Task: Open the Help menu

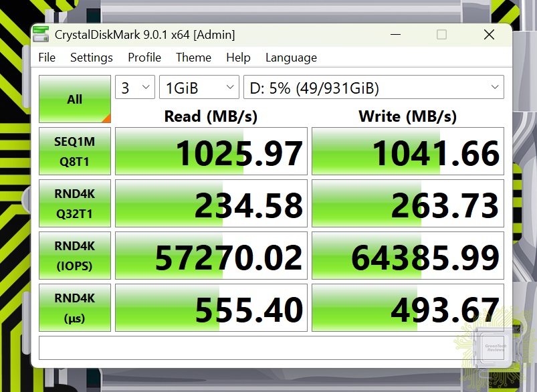Action: click(238, 58)
